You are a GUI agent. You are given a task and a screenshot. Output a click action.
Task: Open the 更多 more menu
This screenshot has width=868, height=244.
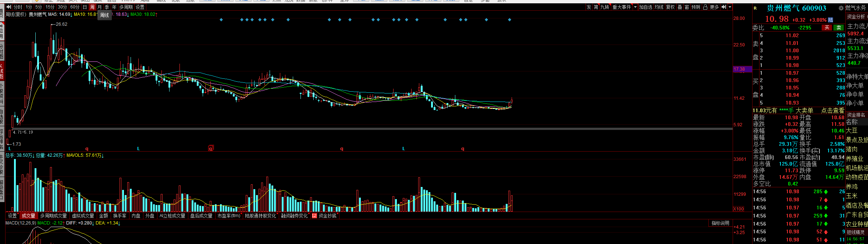[714, 7]
